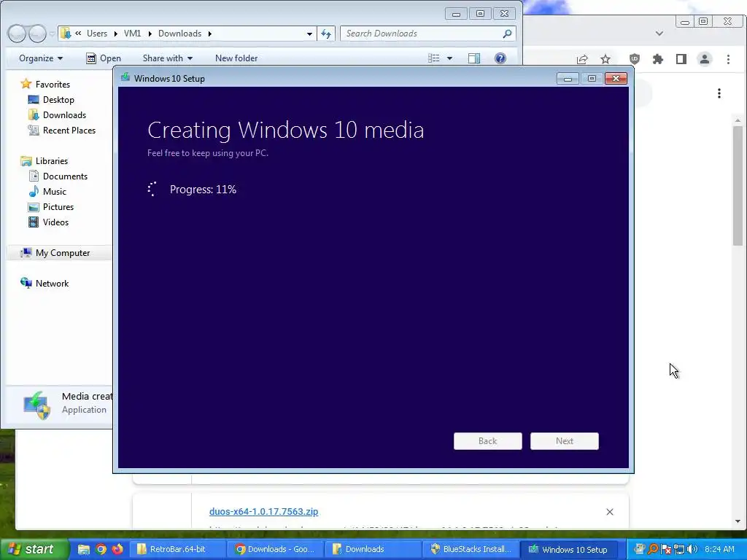Click Open in the Explorer toolbar
The width and height of the screenshot is (747, 560).
pyautogui.click(x=104, y=58)
